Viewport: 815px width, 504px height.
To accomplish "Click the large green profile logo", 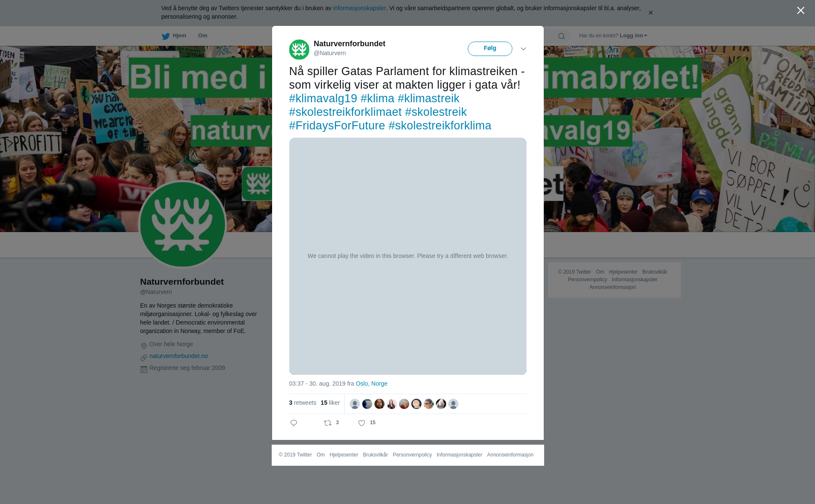I will tap(183, 224).
